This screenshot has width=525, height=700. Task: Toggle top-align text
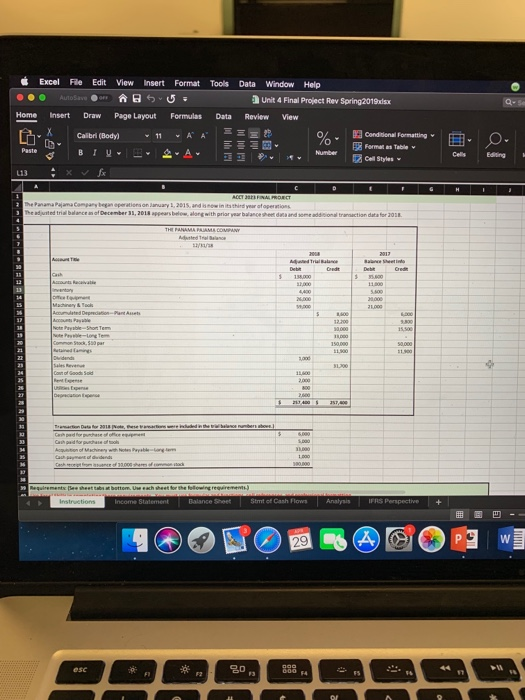tap(228, 132)
